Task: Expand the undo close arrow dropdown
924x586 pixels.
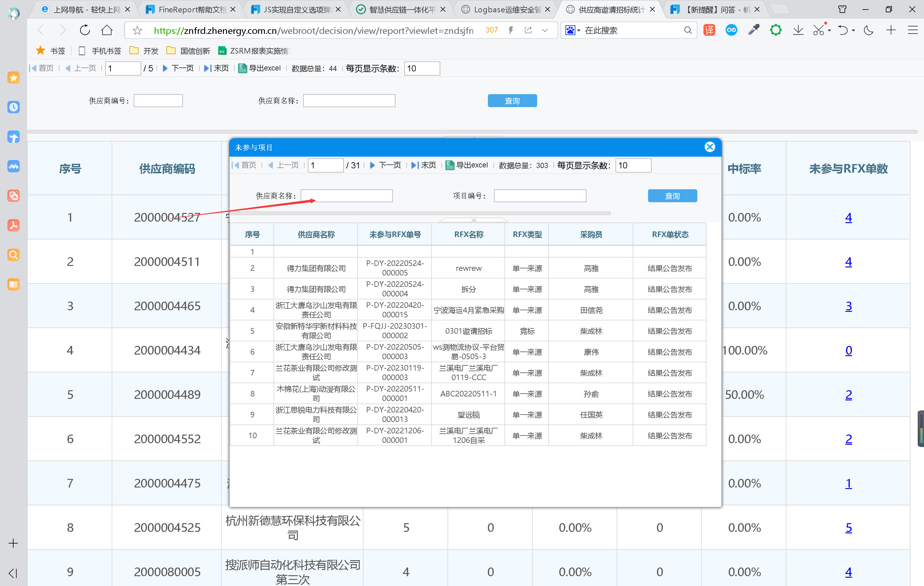Action: click(x=853, y=30)
